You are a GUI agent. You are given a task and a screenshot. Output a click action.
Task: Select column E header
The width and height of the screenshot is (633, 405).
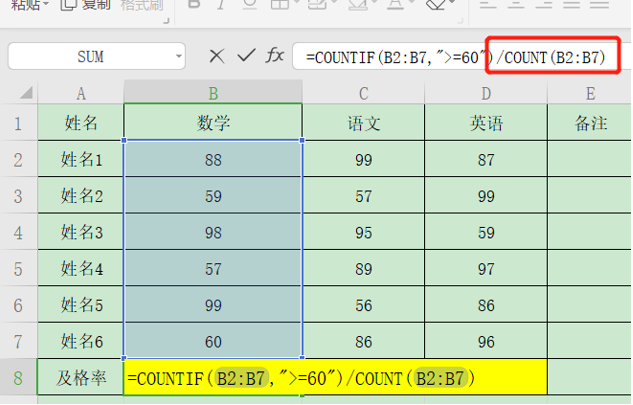point(590,93)
